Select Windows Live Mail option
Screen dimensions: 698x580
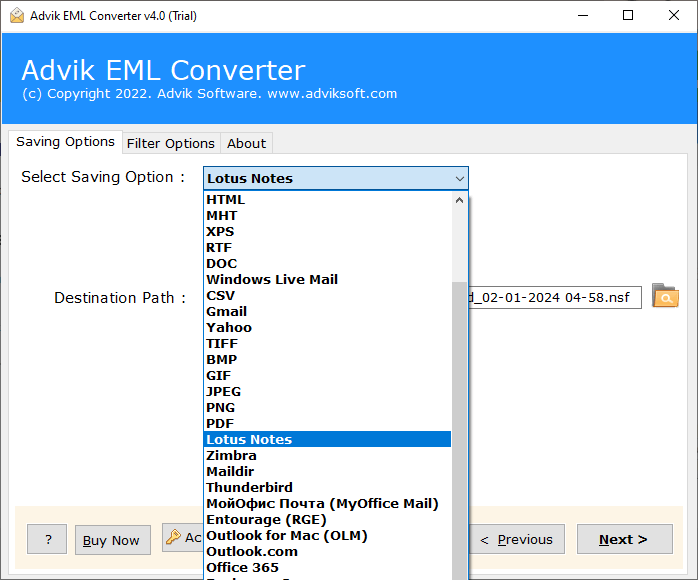pyautogui.click(x=327, y=280)
